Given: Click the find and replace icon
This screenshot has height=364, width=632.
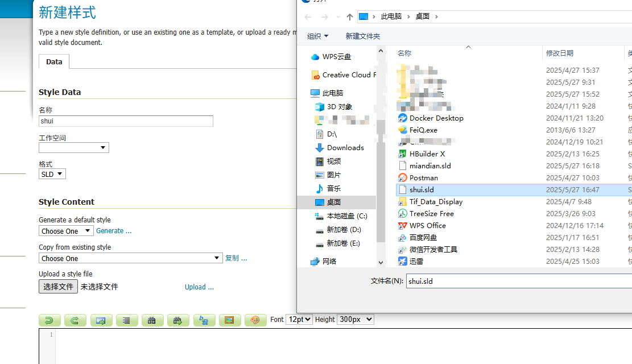Looking at the screenshot, I should pos(204,320).
